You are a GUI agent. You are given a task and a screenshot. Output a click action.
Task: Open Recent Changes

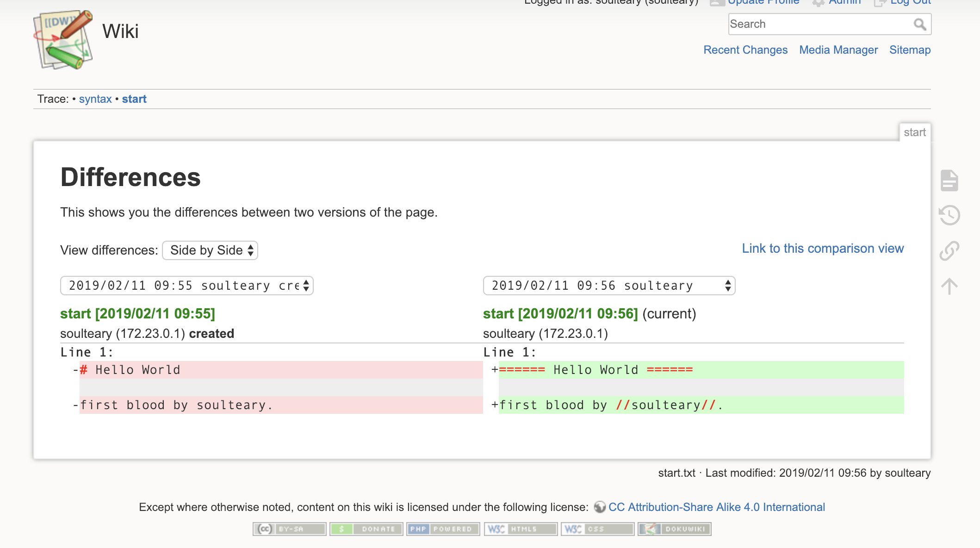pos(745,50)
